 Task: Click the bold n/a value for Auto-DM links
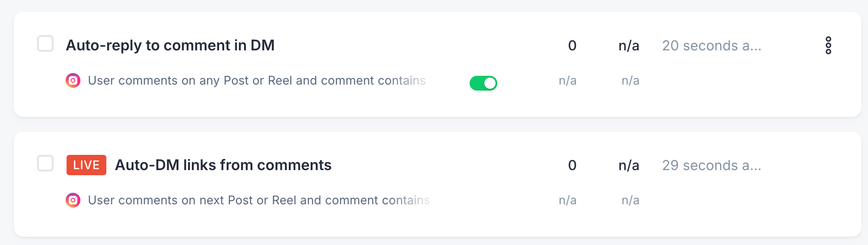tap(629, 165)
